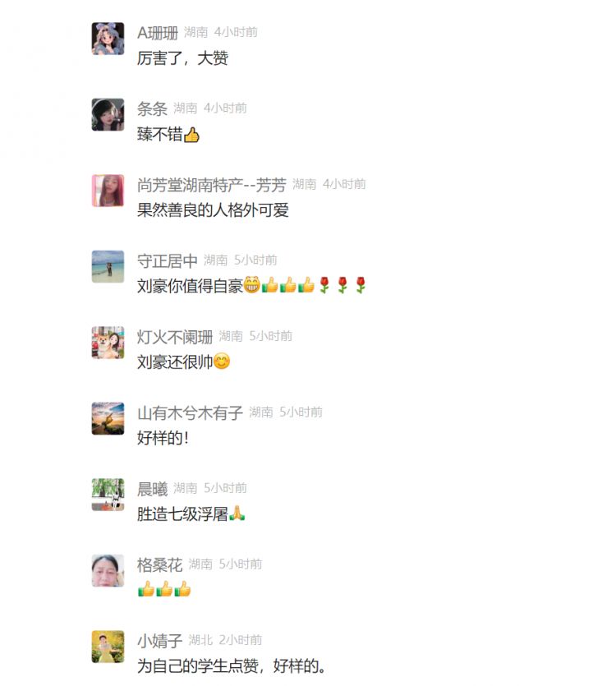This screenshot has height=686, width=616.
Task: Open 尚芳堂湖南特产--芳芳 avatar image
Action: 108,191
